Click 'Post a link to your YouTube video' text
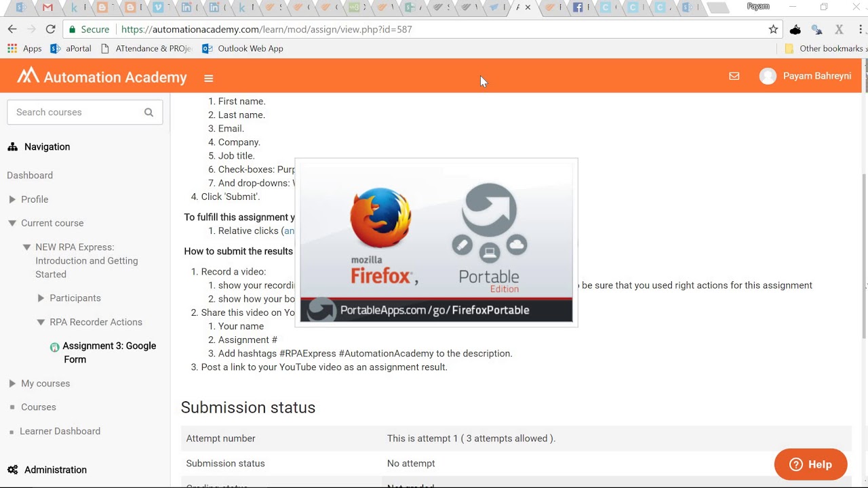This screenshot has height=488, width=868. coord(324,367)
